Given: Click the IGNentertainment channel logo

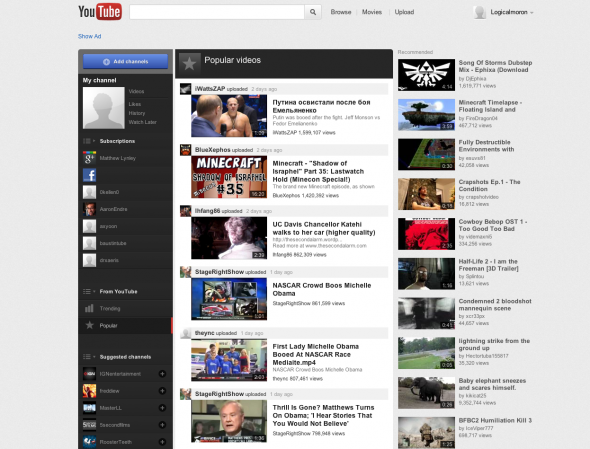Looking at the screenshot, I should click(x=89, y=374).
